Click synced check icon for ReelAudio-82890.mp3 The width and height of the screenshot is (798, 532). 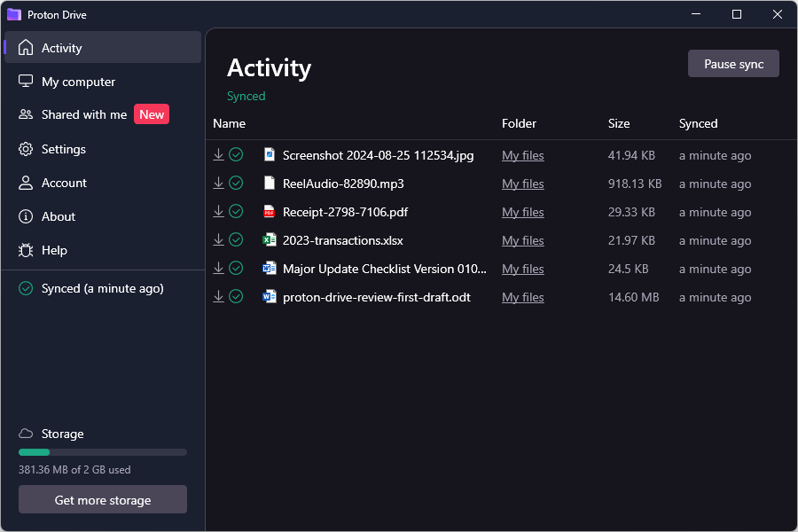tap(236, 184)
